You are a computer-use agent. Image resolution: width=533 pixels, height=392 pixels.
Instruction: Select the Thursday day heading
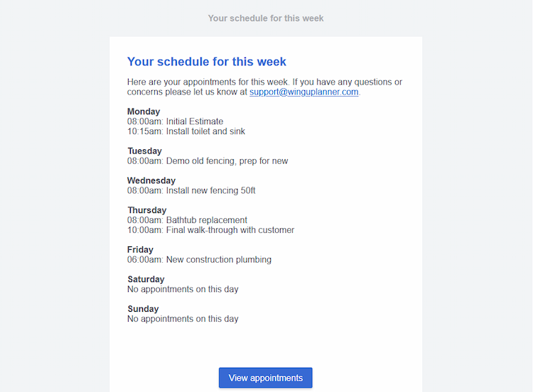[x=147, y=210]
